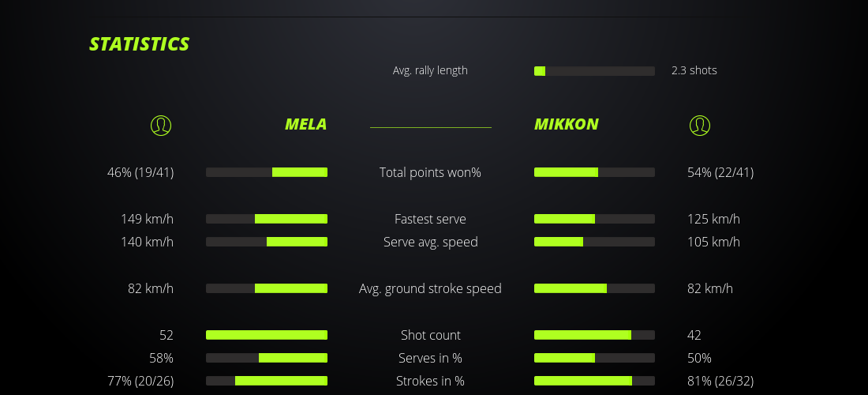Click Mikkon's Fastest serve bar
868x395 pixels.
[x=594, y=219]
